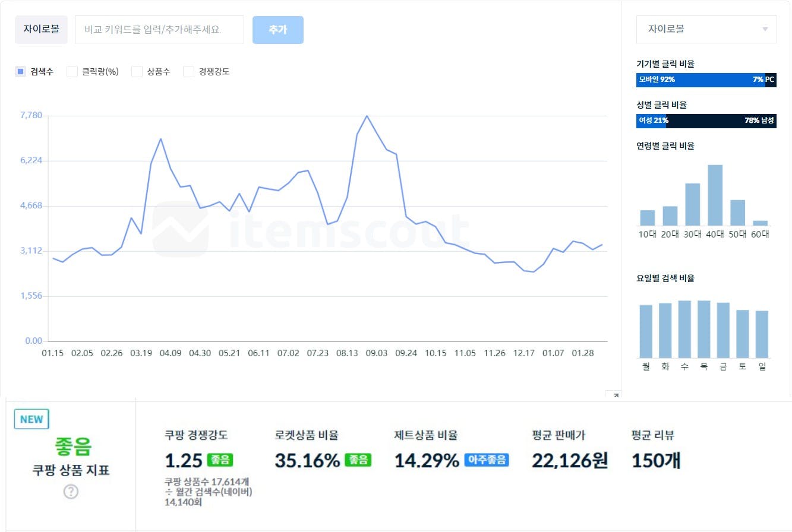The image size is (792, 532).
Task: Click the 평균 판매가 value 22,126원
Action: point(570,460)
